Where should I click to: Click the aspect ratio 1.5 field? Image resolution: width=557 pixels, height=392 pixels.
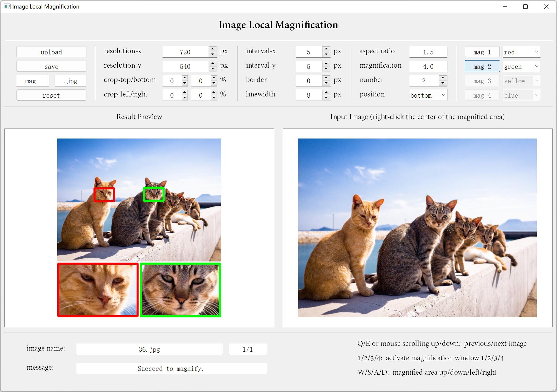(428, 52)
